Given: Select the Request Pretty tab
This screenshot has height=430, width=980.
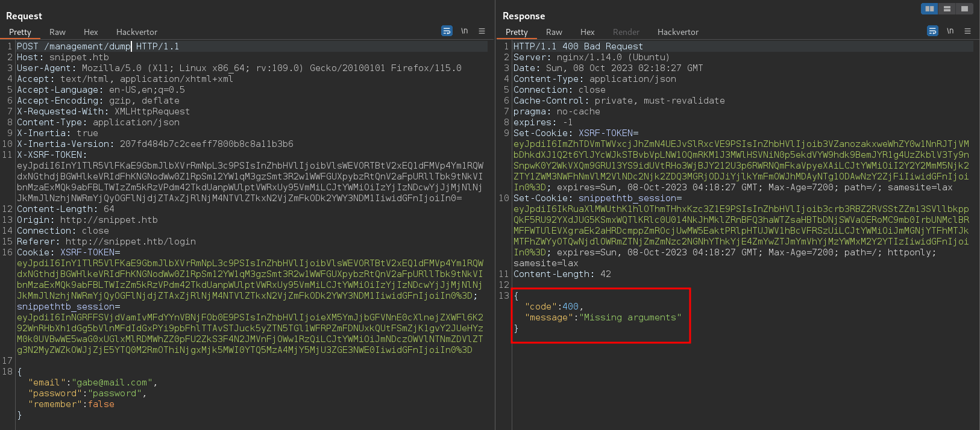Looking at the screenshot, I should click(20, 32).
